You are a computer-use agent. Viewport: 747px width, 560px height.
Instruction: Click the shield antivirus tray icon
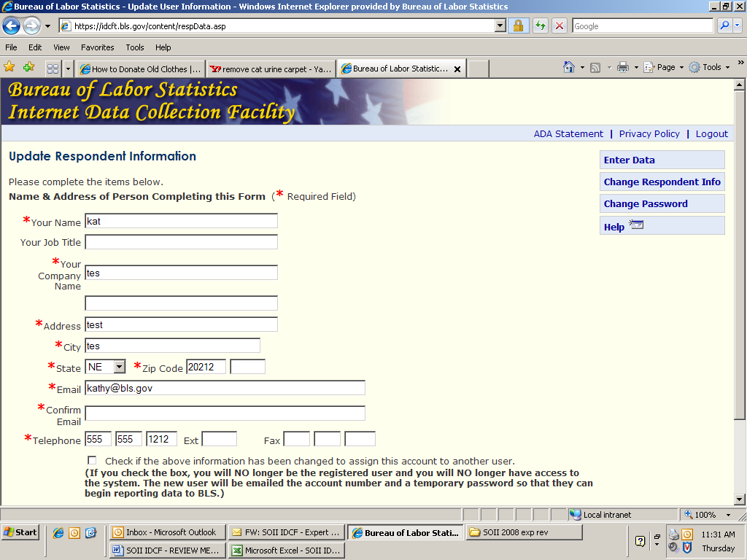click(x=687, y=548)
